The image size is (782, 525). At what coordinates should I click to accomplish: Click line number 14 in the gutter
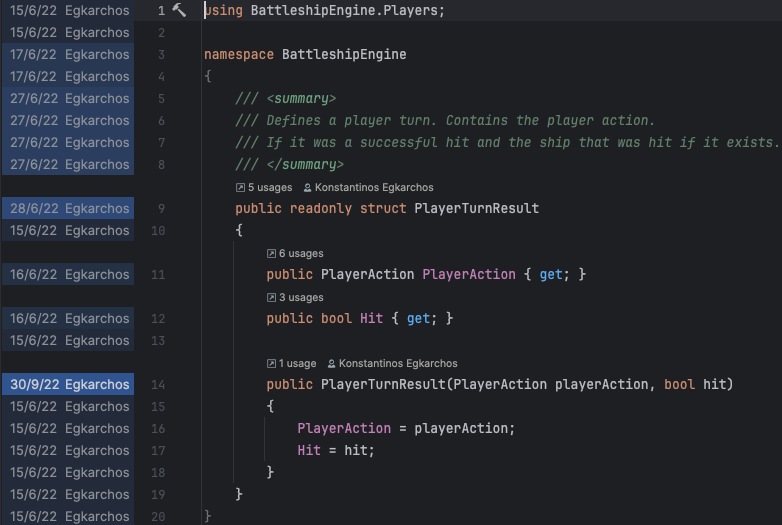158,384
